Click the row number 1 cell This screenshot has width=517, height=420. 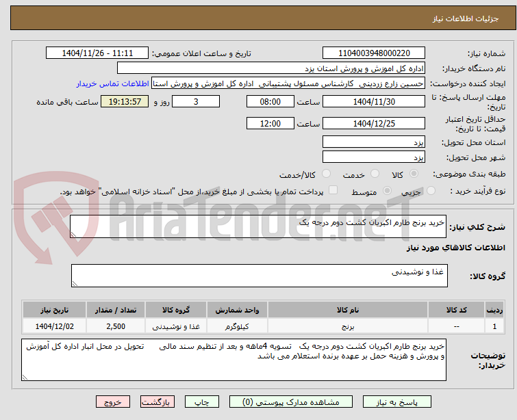[494, 326]
